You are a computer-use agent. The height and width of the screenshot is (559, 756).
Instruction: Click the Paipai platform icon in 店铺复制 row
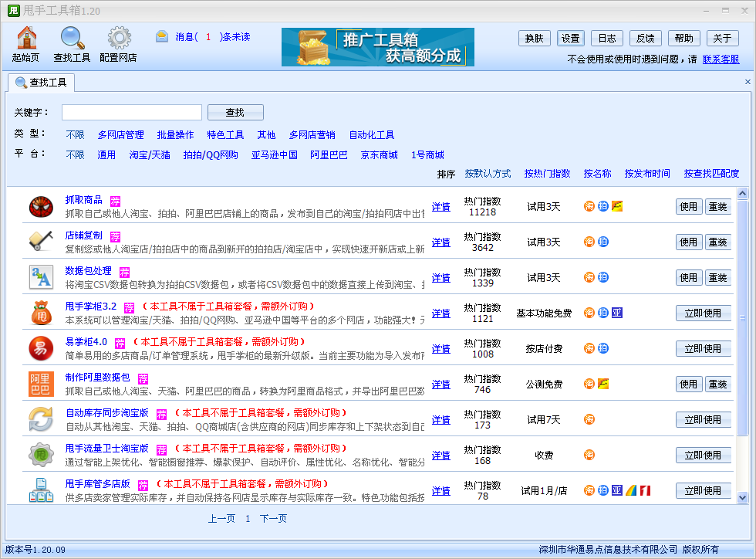pos(603,242)
